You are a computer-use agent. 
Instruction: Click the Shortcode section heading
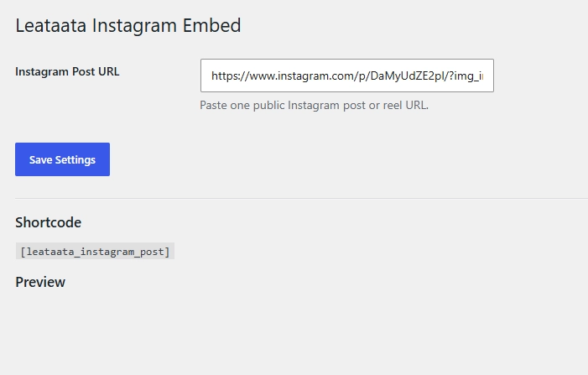coord(48,222)
